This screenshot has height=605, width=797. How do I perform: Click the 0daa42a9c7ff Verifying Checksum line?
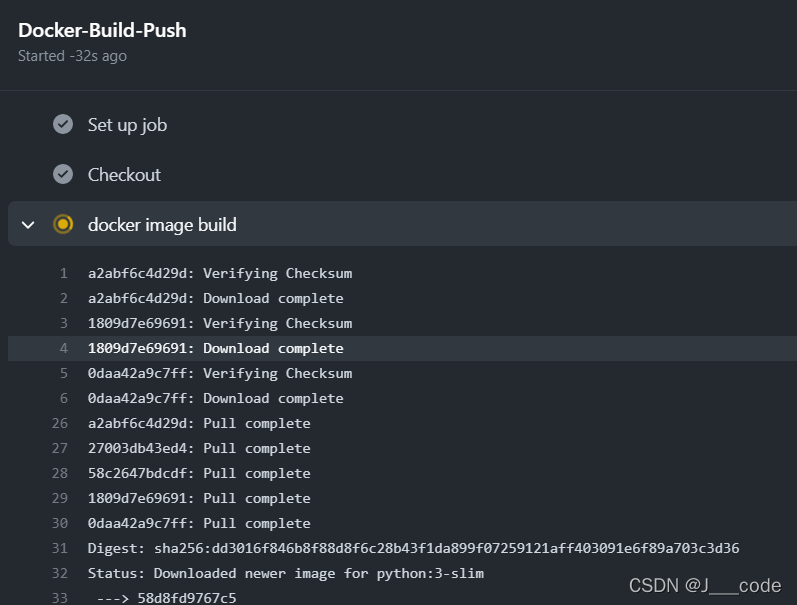click(220, 373)
